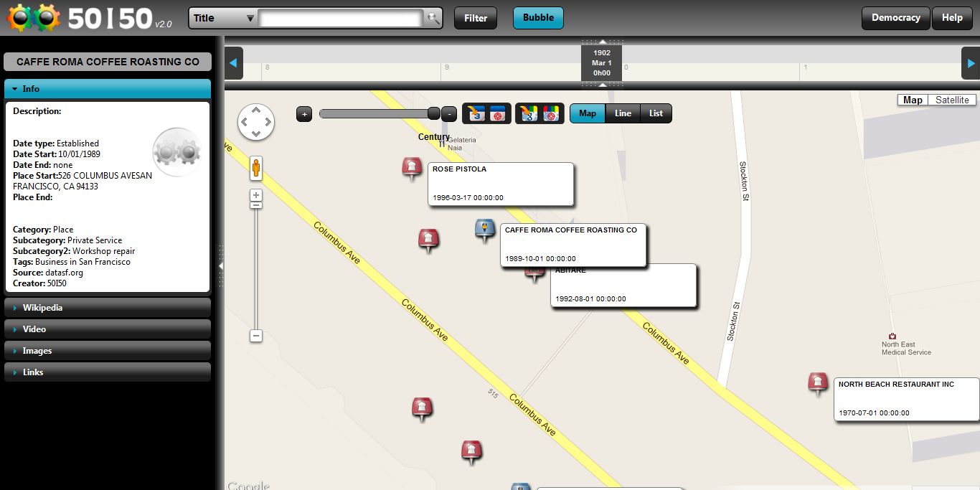Click the lowest red pin near Columbus Ave
The width and height of the screenshot is (980, 490).
[x=471, y=452]
